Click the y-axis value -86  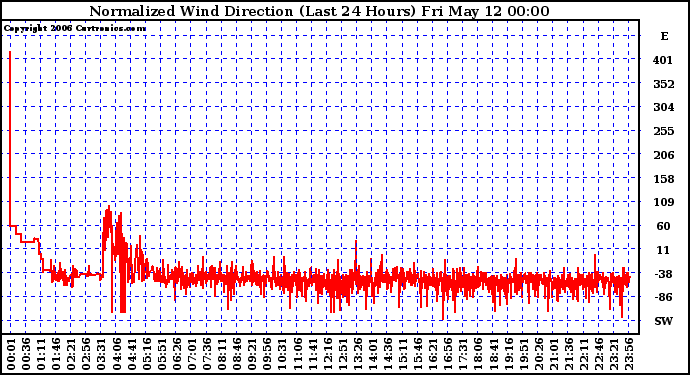[663, 297]
